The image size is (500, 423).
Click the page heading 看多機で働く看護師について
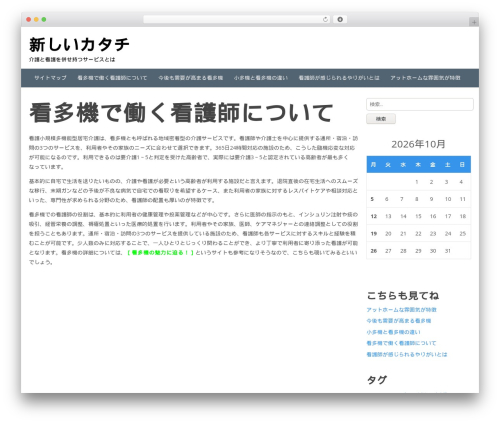181,113
